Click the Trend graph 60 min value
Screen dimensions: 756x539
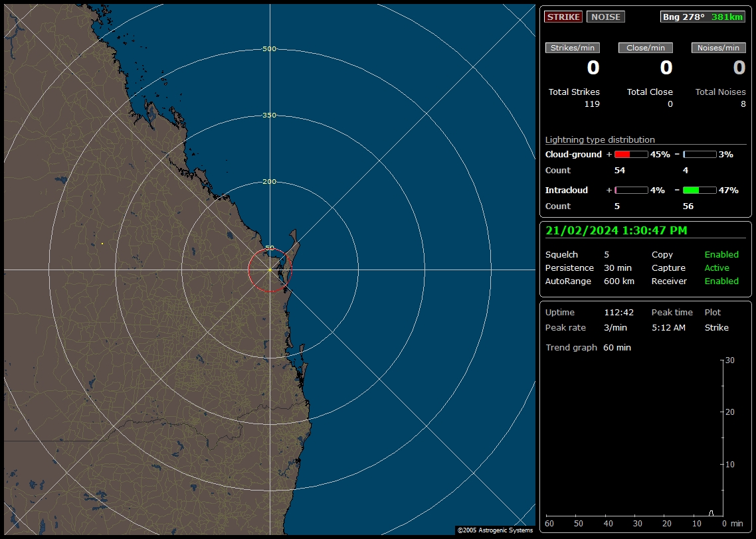point(617,348)
